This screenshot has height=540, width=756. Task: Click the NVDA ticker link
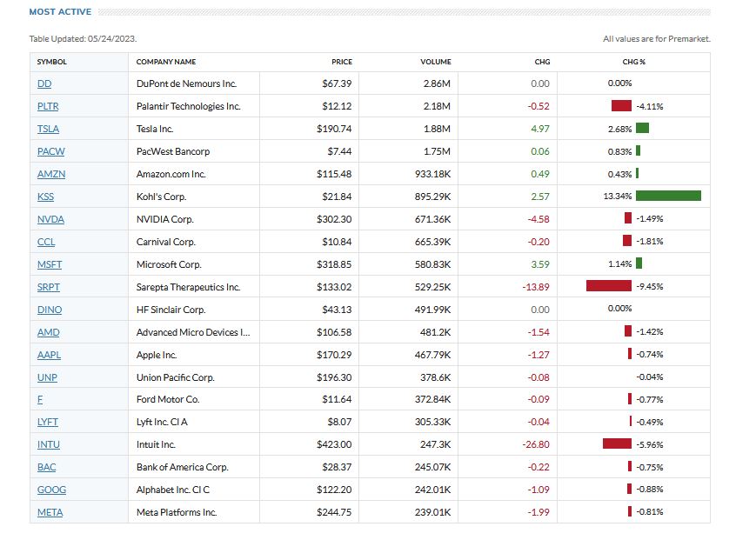pos(50,219)
